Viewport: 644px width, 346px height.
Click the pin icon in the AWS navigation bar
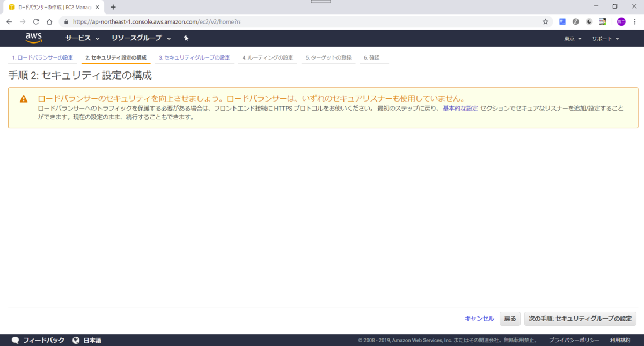[186, 38]
